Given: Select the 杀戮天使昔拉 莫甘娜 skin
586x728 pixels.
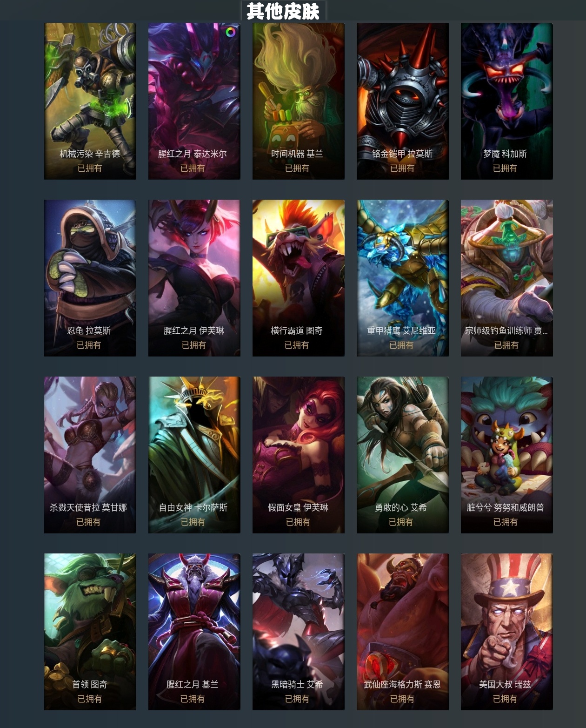Looking at the screenshot, I should pyautogui.click(x=90, y=455).
